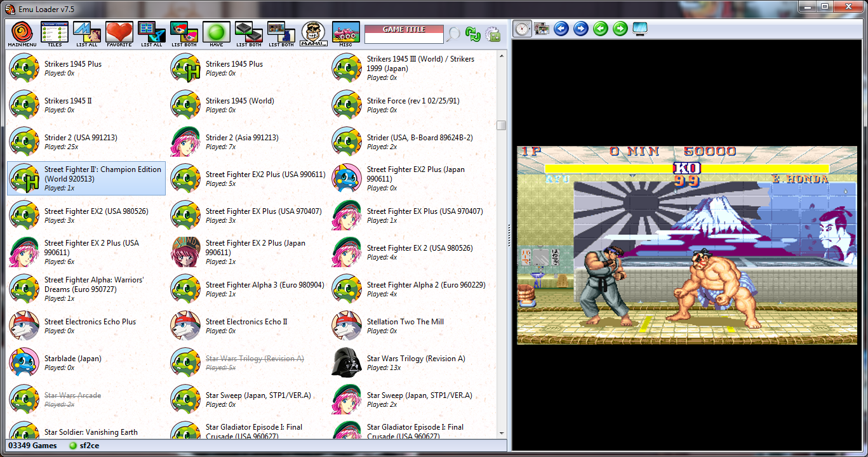Click List Both with the bird faces
868x457 pixels.
[x=184, y=34]
